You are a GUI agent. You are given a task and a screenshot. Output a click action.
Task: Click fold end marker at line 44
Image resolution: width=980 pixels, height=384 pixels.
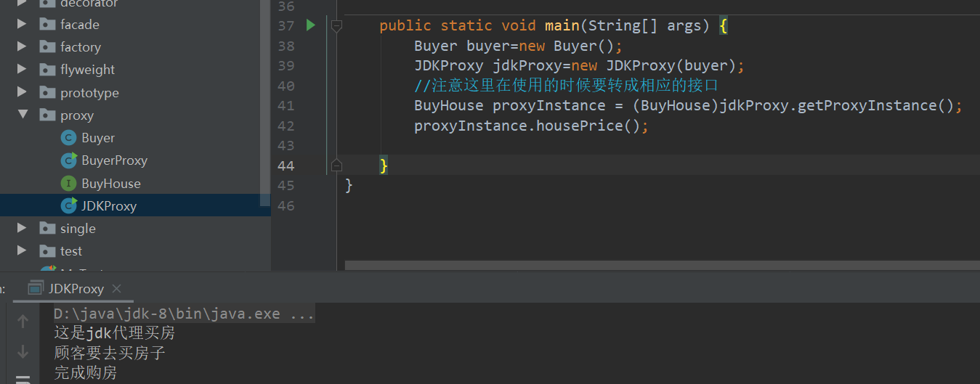336,166
